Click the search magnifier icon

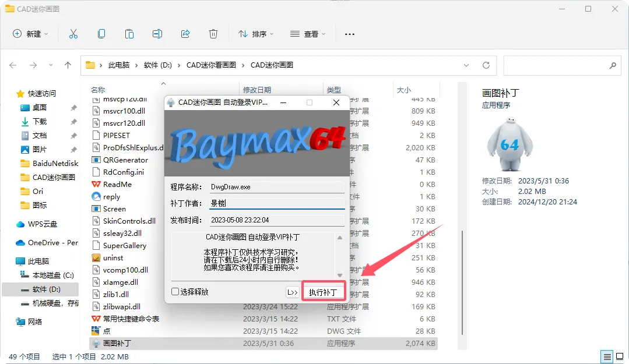[x=613, y=65]
